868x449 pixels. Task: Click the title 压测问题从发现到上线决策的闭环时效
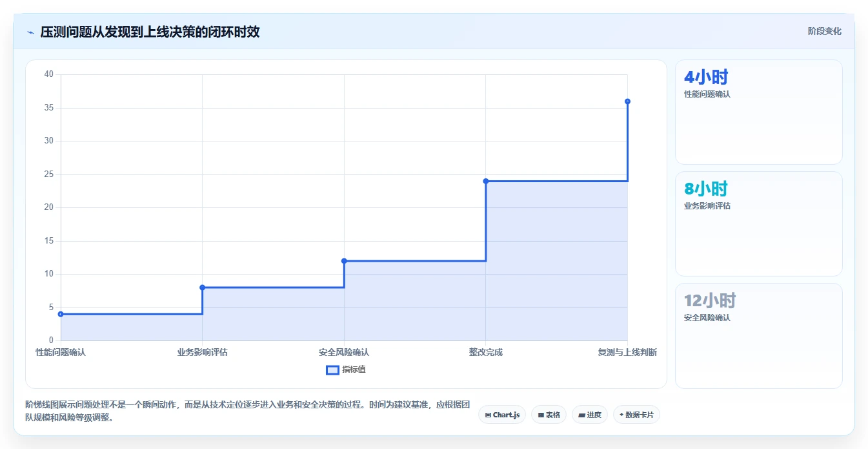(x=150, y=32)
